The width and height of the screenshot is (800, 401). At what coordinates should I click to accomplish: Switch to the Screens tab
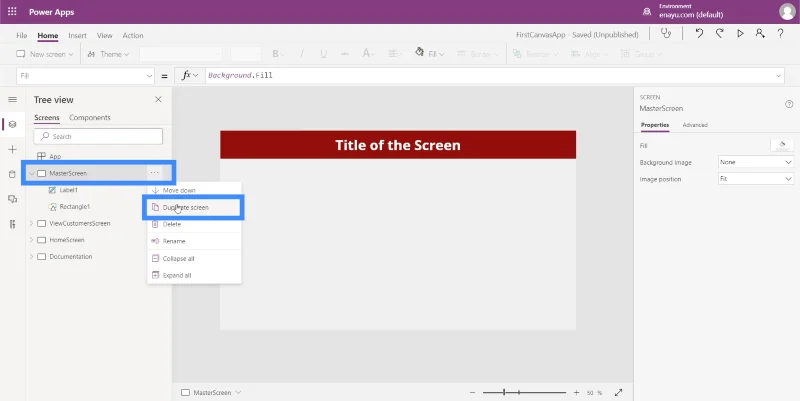point(47,117)
